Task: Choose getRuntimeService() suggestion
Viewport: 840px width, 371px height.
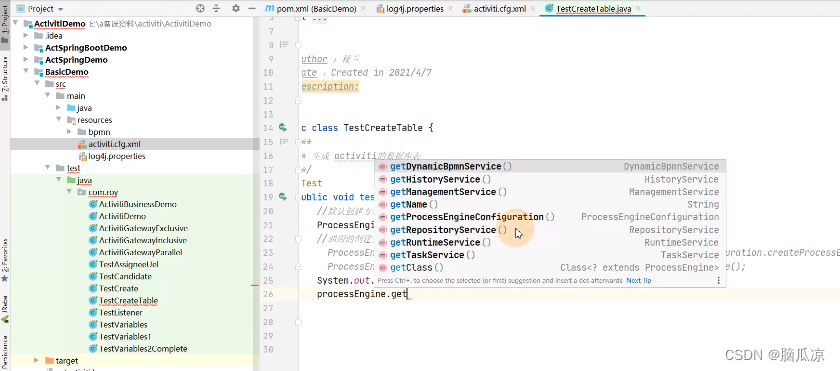Action: [x=550, y=242]
